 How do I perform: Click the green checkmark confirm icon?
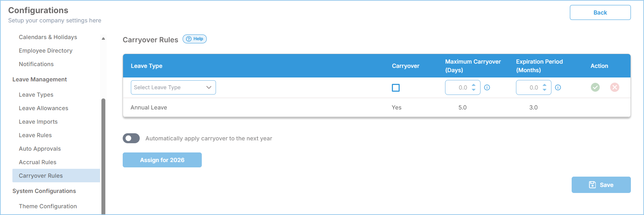click(595, 87)
